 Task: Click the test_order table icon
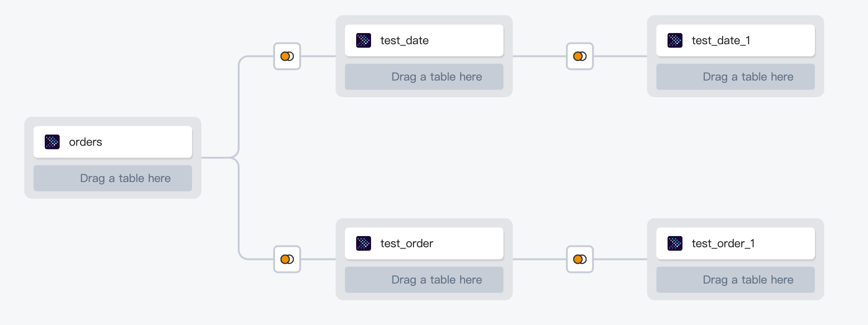[364, 244]
